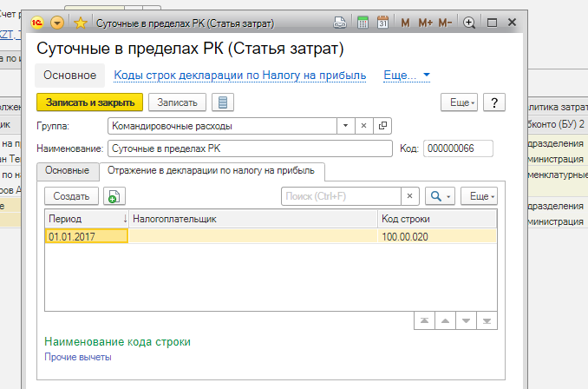Move down one row with down arrow
This screenshot has height=389, width=588.
466,320
